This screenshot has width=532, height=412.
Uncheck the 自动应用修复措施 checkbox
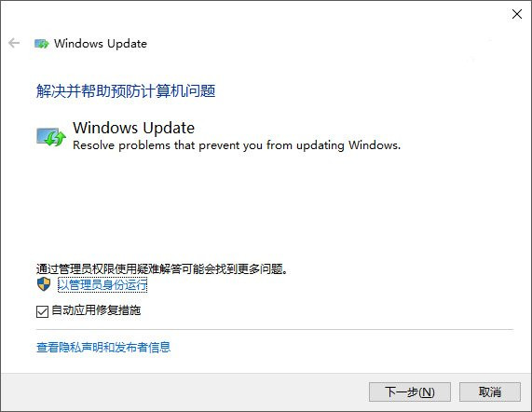(x=42, y=311)
